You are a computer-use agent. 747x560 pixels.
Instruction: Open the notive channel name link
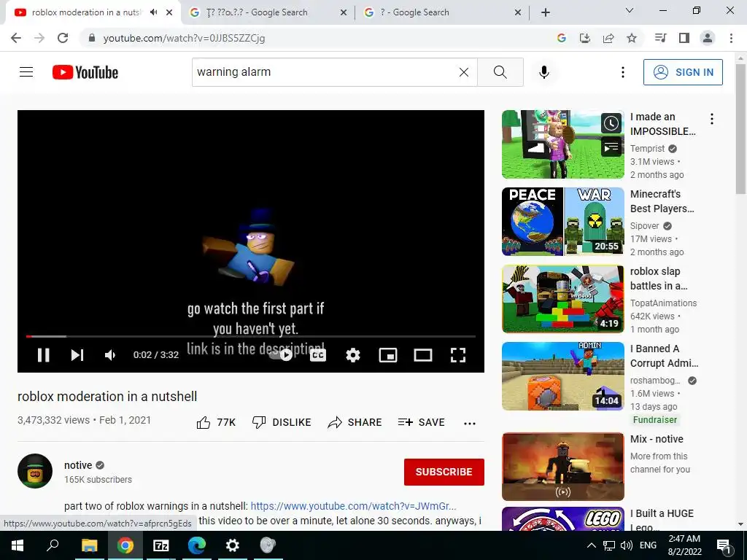point(78,465)
